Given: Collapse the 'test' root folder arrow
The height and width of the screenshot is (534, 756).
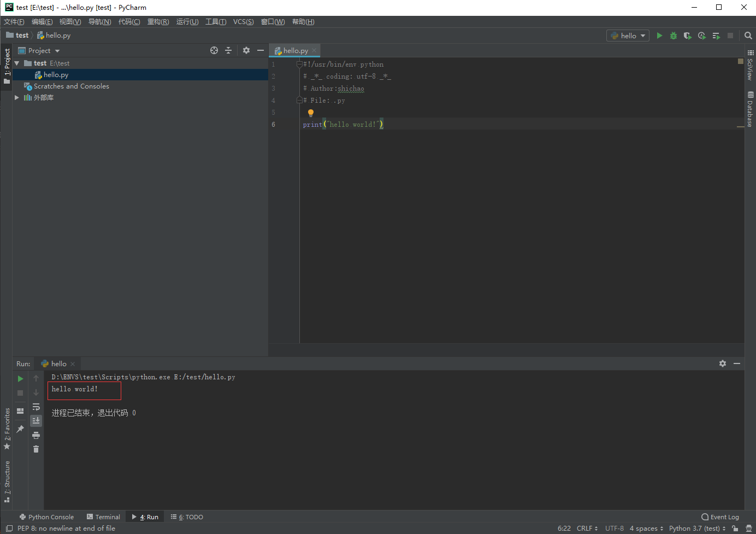Looking at the screenshot, I should pos(17,63).
